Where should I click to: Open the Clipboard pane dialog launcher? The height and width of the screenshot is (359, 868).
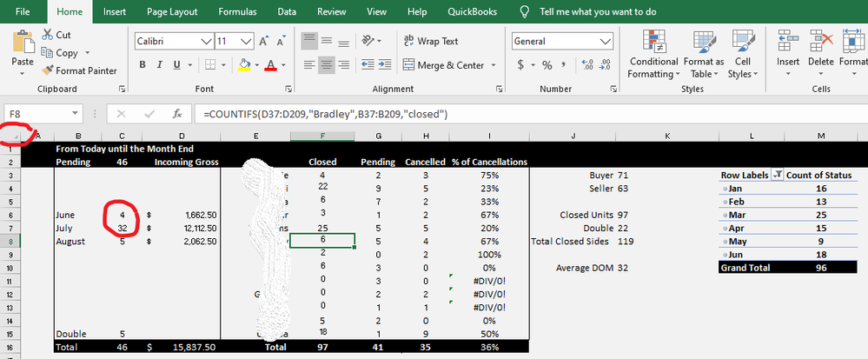point(122,89)
